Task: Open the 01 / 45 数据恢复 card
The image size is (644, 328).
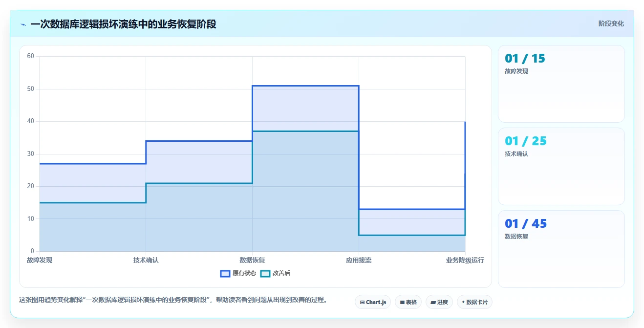Action: pos(561,249)
